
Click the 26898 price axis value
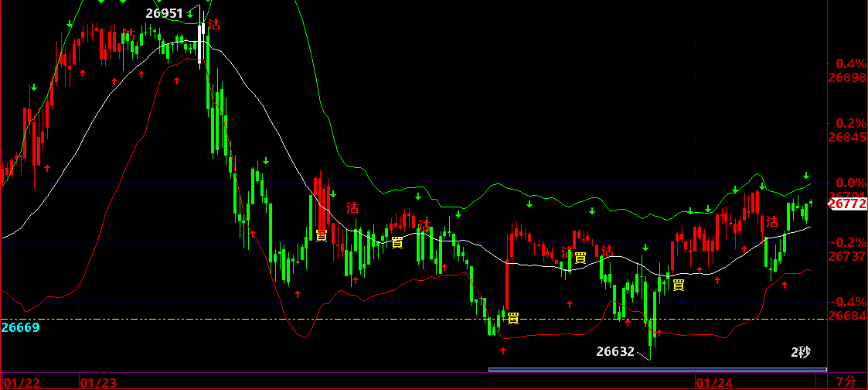pos(847,77)
